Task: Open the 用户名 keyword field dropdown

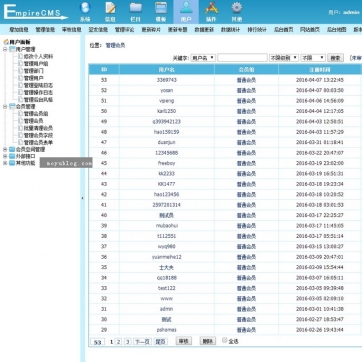Action: 203,58
